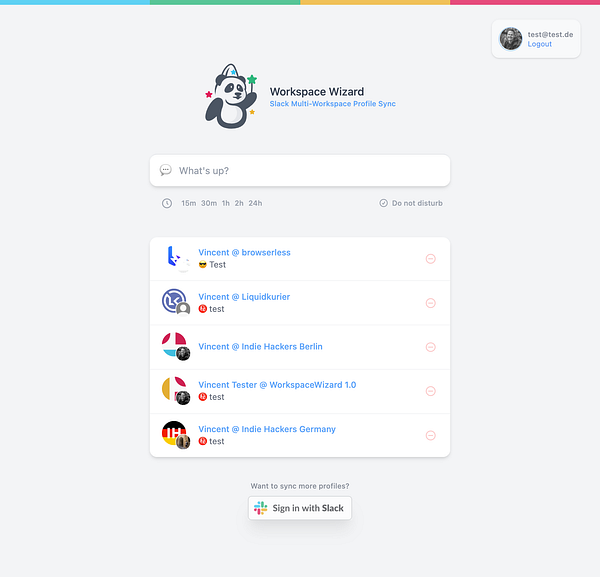The height and width of the screenshot is (577, 600).
Task: Remove the browserless workspace with its minus icon
Action: (430, 259)
